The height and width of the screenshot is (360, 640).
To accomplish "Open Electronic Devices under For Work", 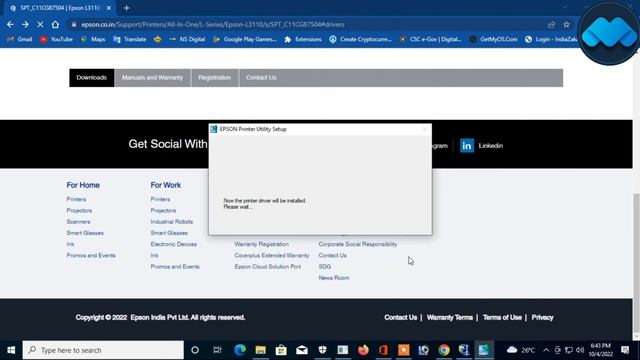I will [173, 244].
